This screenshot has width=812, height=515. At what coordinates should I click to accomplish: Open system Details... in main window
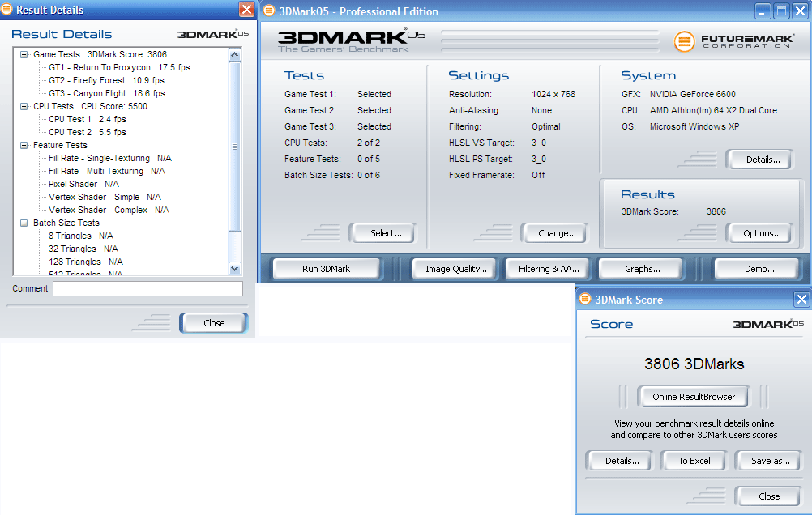[759, 160]
